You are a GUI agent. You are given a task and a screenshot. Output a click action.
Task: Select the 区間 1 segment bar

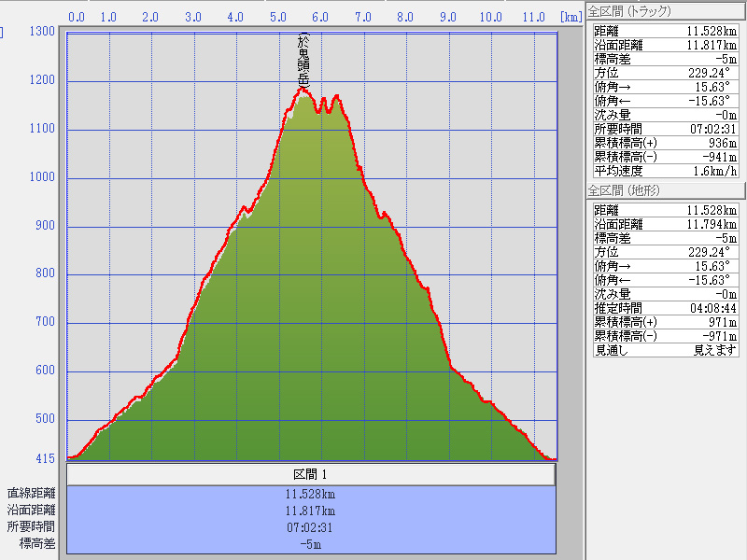coord(311,474)
